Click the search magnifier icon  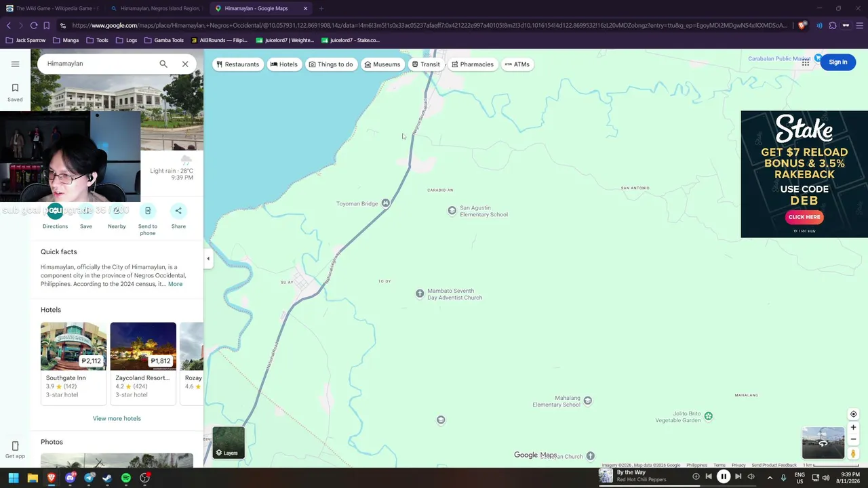(163, 64)
